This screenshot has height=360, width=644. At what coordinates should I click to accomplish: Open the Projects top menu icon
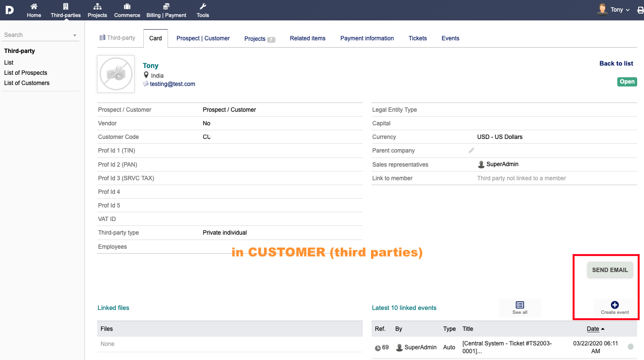click(x=97, y=6)
